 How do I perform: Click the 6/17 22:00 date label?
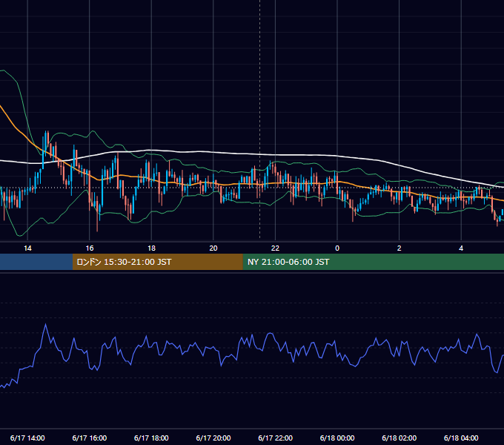tap(276, 438)
